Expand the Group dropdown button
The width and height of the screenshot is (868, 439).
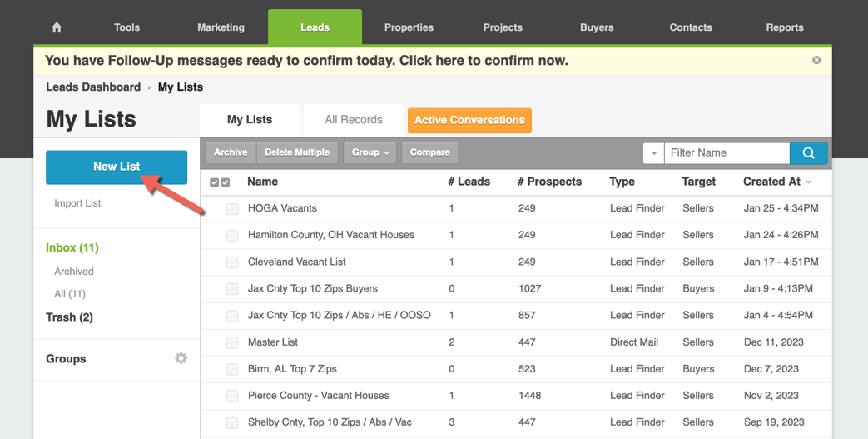[370, 152]
